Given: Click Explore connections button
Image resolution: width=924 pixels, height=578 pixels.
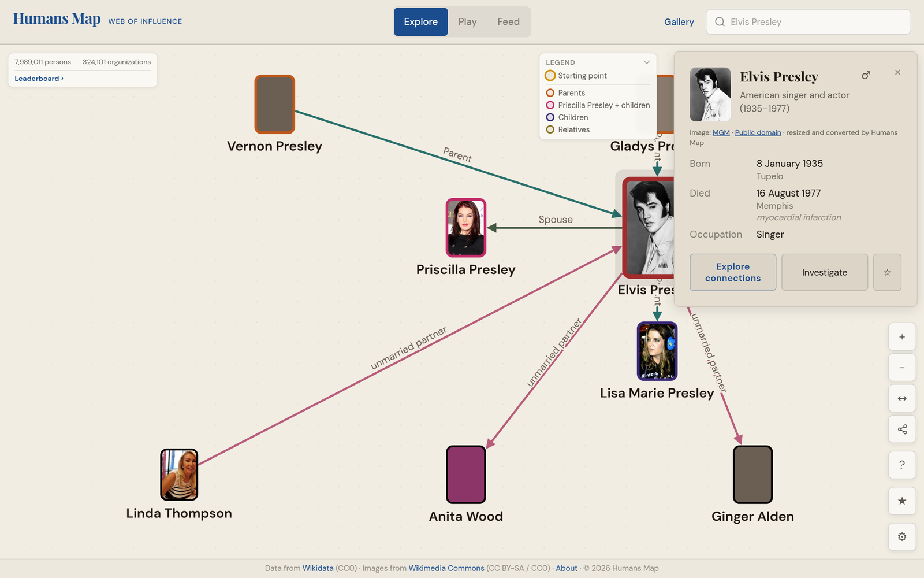Looking at the screenshot, I should coord(733,272).
